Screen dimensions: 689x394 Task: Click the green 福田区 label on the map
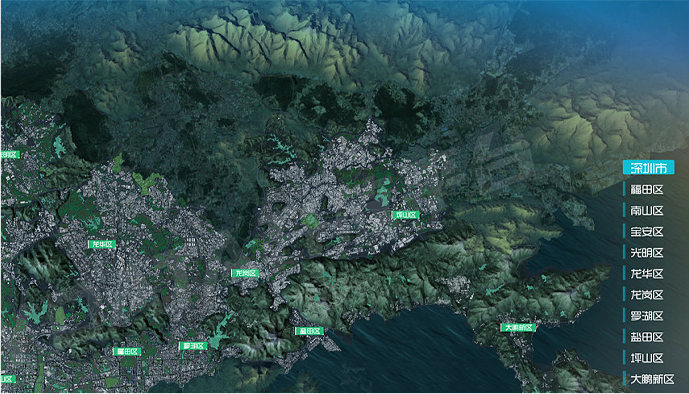tap(127, 351)
